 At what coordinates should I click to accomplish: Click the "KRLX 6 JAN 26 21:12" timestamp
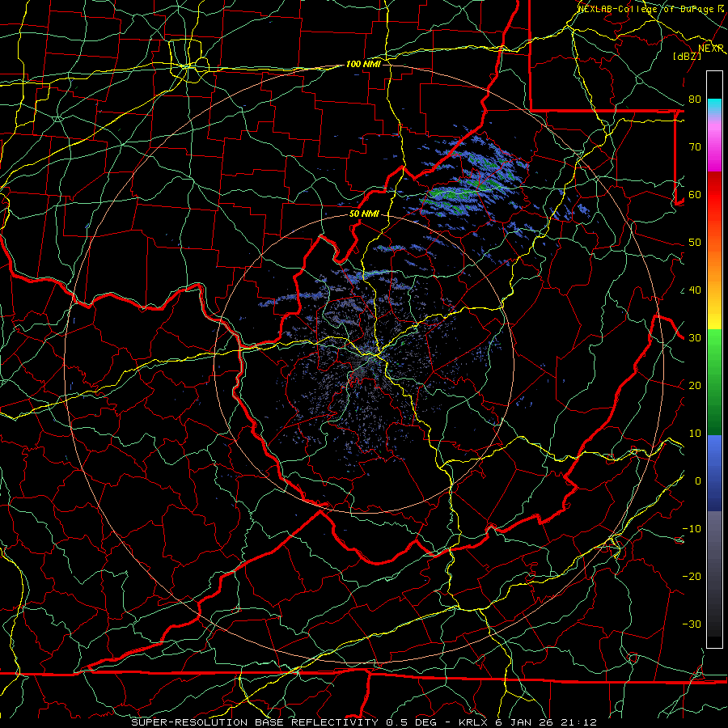(527, 722)
